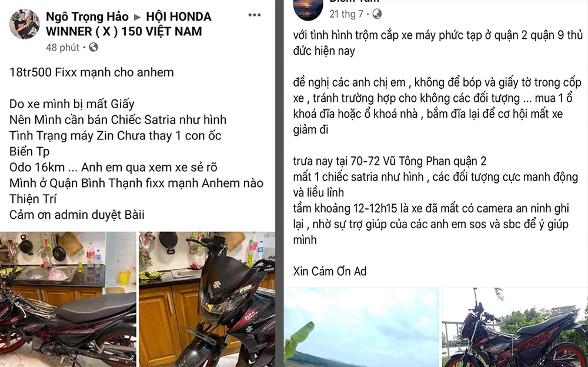Click the 70-72 Vũ Tông Phan quận 2 address text
The height and width of the screenshot is (367, 588).
click(418, 161)
